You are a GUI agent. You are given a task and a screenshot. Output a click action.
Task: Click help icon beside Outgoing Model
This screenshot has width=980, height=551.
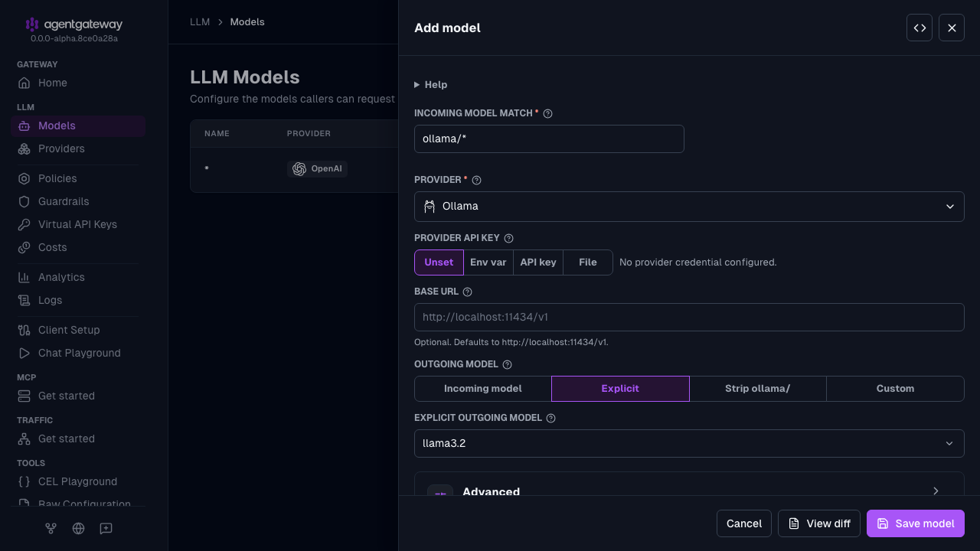[x=507, y=364]
